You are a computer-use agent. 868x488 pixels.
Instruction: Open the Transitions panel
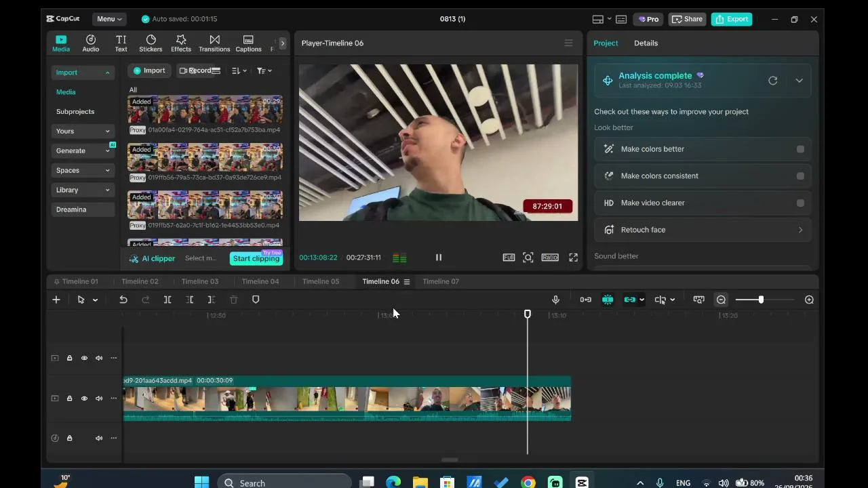click(214, 43)
